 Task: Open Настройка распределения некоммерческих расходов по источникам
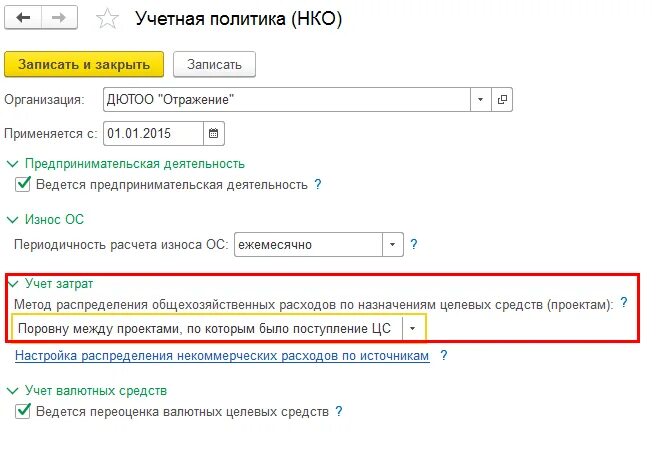[x=222, y=356]
